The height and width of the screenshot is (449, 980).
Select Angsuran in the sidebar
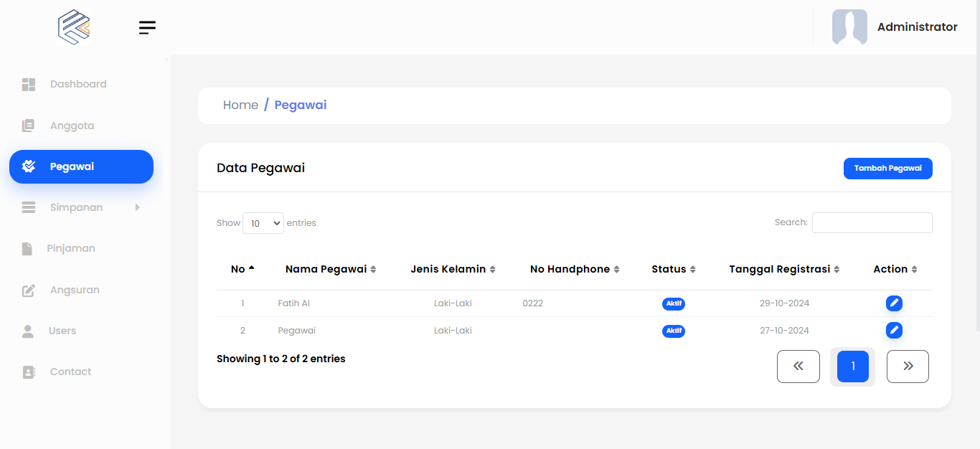(x=75, y=290)
